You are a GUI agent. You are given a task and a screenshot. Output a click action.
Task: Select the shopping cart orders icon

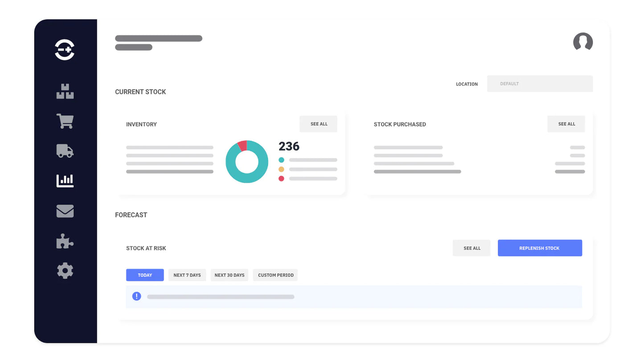pyautogui.click(x=65, y=121)
